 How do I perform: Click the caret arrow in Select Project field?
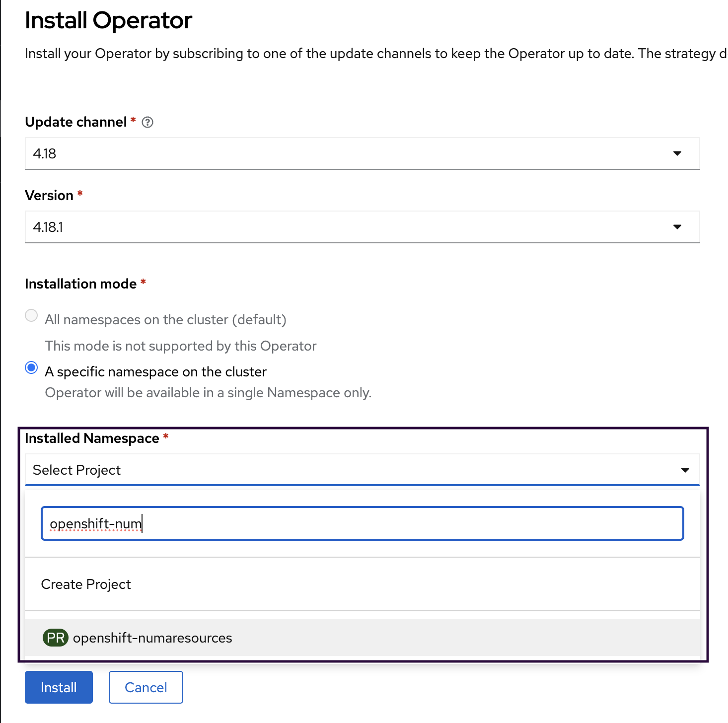[685, 470]
